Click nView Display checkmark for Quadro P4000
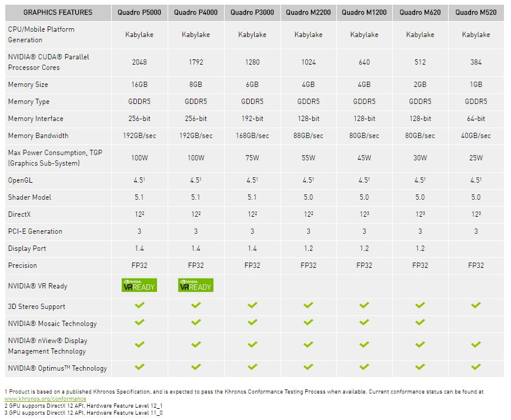Screen dimensions: 511x420 coord(196,345)
